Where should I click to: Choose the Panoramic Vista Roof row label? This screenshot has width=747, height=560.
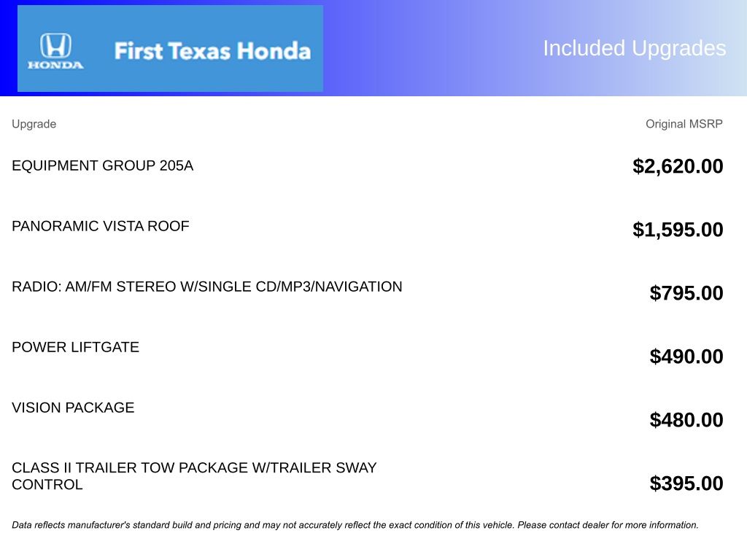click(100, 226)
